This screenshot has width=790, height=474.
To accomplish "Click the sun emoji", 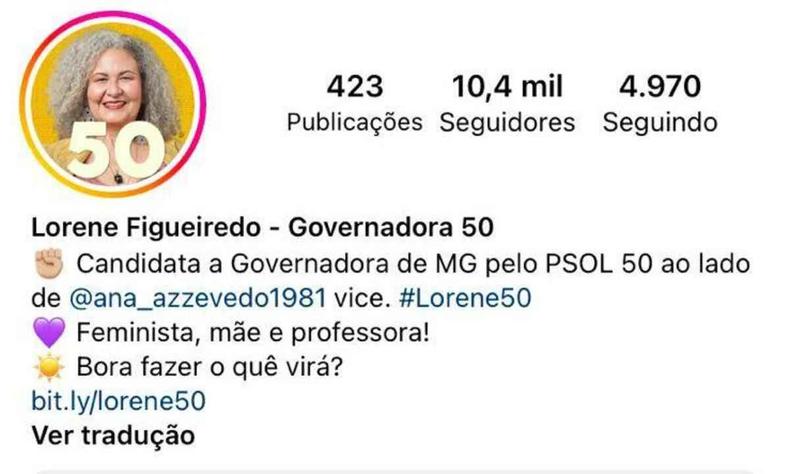I will coord(49,367).
